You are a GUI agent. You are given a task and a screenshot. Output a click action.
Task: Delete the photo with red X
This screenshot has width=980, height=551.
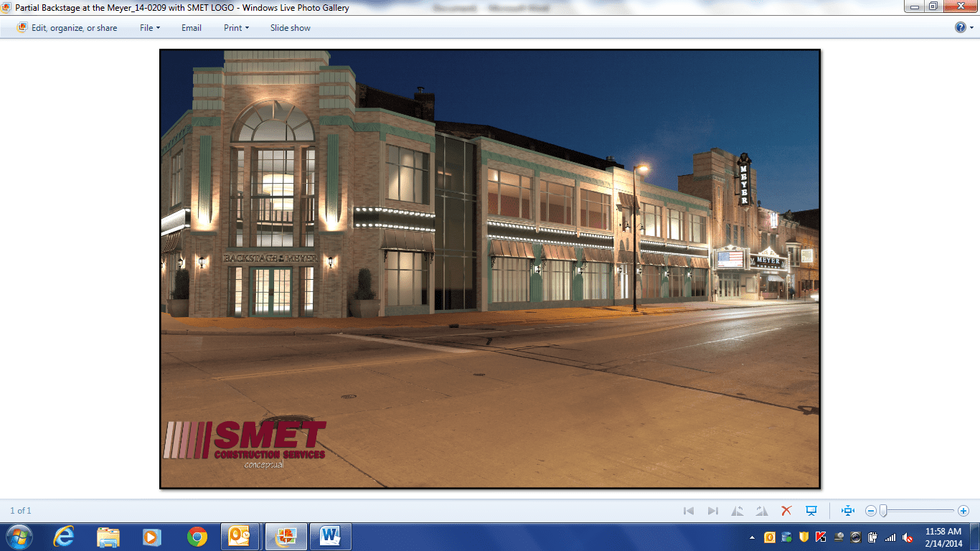pos(786,511)
